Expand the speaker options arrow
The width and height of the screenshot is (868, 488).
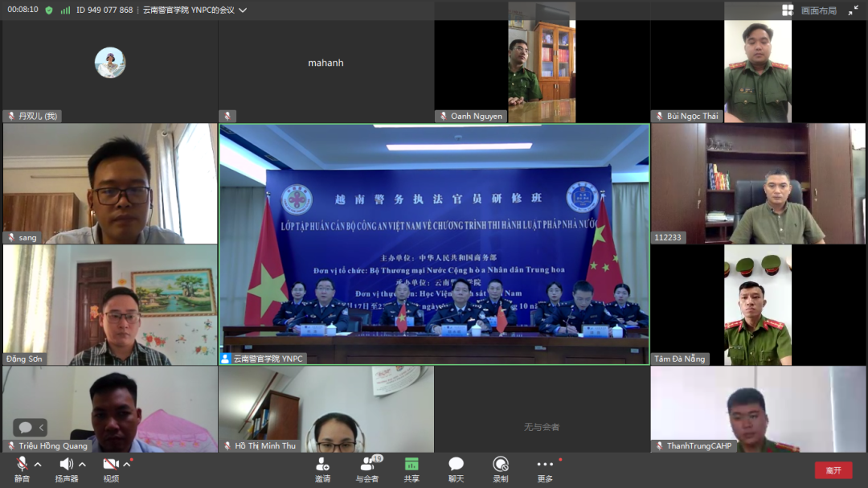[82, 465]
